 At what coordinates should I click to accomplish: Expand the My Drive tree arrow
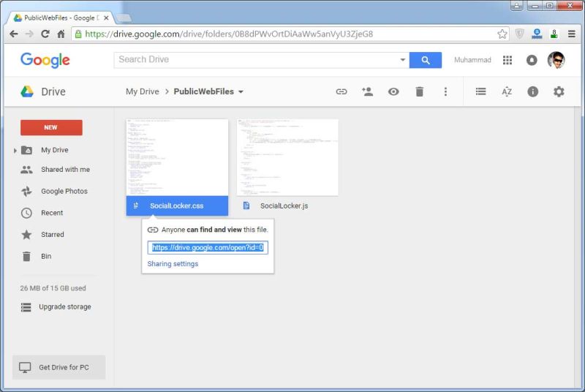pyautogui.click(x=15, y=151)
